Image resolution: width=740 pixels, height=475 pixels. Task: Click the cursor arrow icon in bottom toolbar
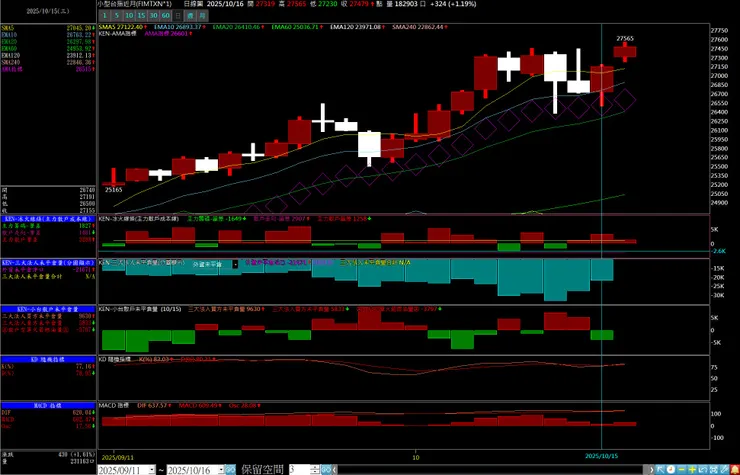point(660,470)
